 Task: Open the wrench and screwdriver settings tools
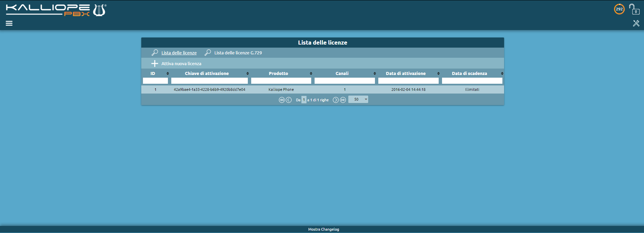[636, 23]
